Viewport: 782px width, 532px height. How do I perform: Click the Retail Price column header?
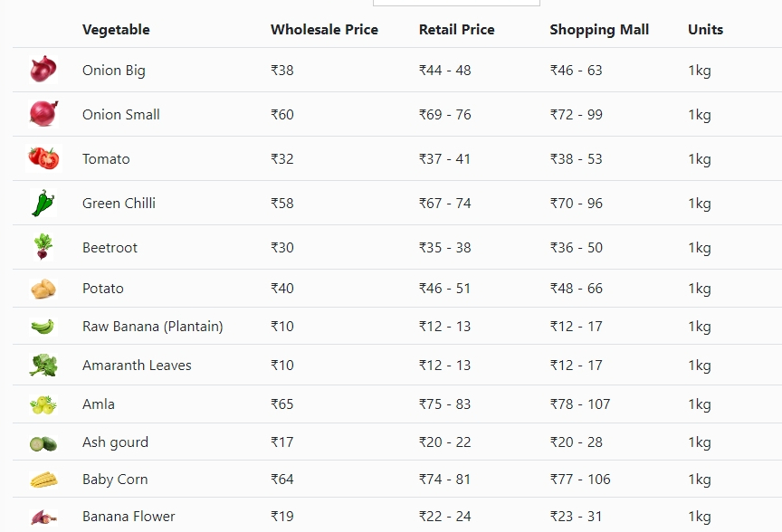coord(456,30)
